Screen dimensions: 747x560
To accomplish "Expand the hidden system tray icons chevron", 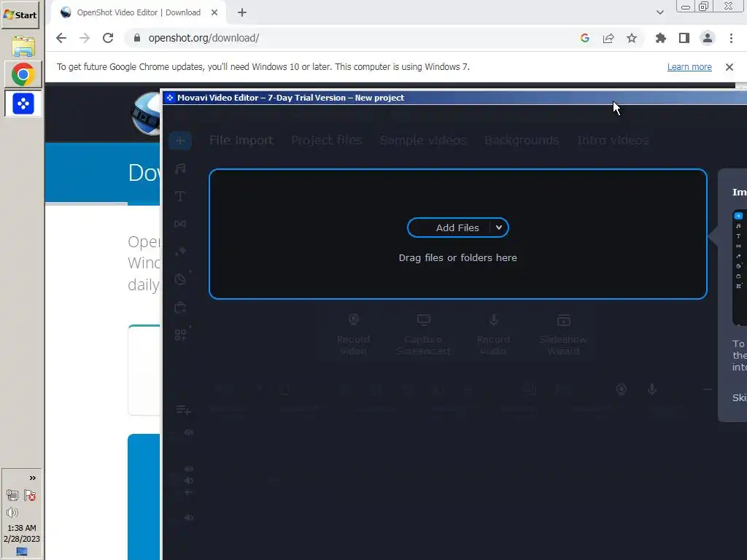I will (x=32, y=478).
